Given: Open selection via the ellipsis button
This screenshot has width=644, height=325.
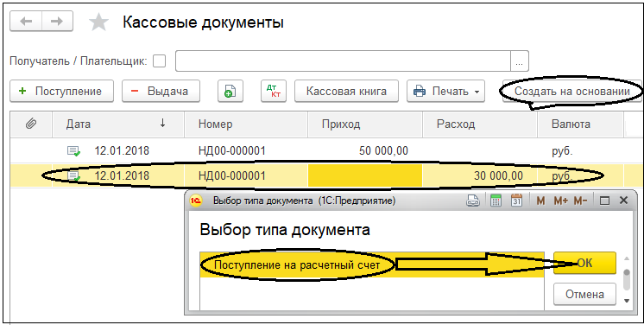Looking at the screenshot, I should click(x=520, y=61).
